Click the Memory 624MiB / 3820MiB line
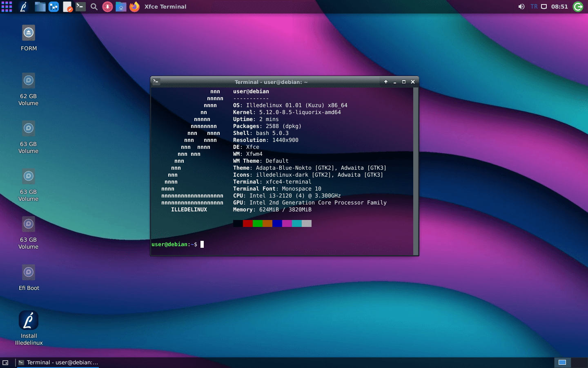Screen dimensions: 588x368 coord(272,209)
